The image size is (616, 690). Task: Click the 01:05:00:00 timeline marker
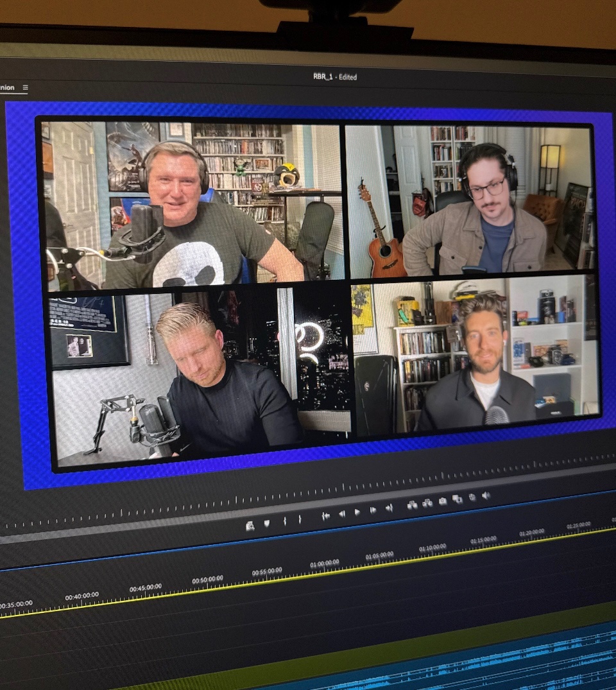(x=379, y=556)
